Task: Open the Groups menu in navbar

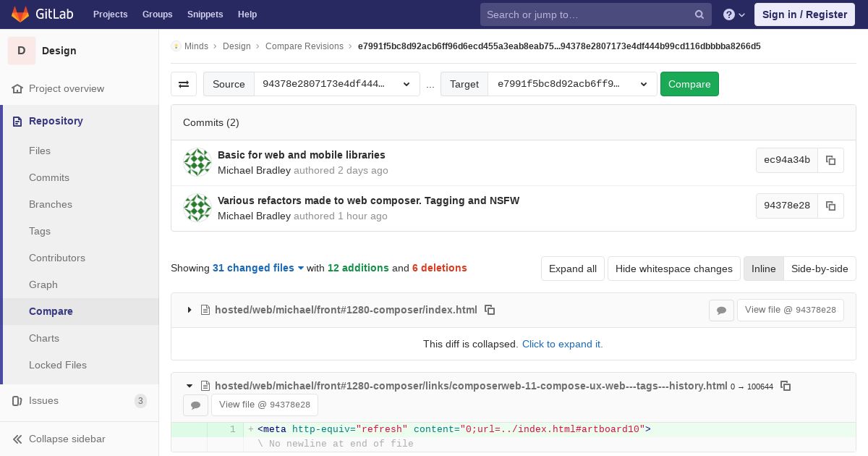Action: 157,14
